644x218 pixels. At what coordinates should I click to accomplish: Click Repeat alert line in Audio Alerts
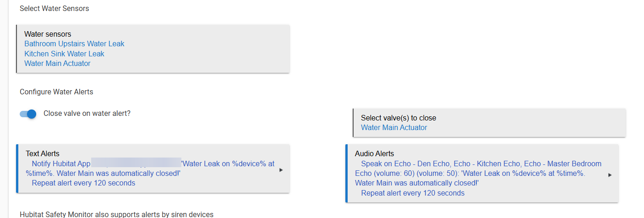pos(413,193)
